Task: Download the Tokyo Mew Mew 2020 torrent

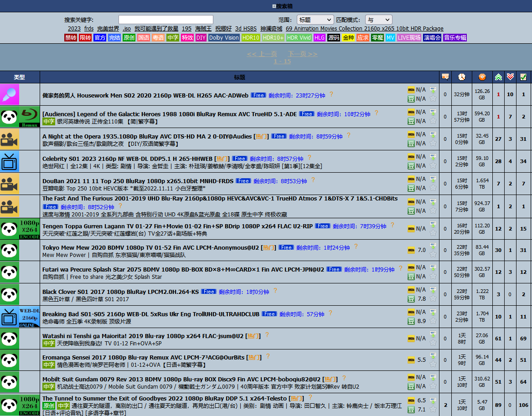Action: (x=433, y=246)
